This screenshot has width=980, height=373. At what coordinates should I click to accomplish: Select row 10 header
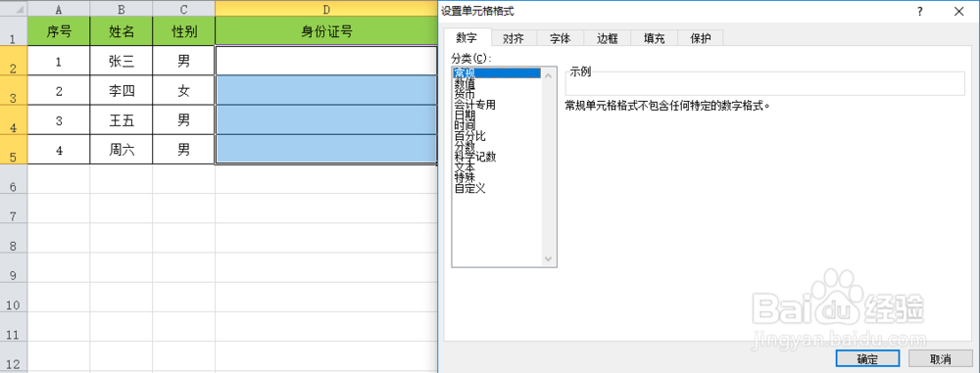[13, 297]
